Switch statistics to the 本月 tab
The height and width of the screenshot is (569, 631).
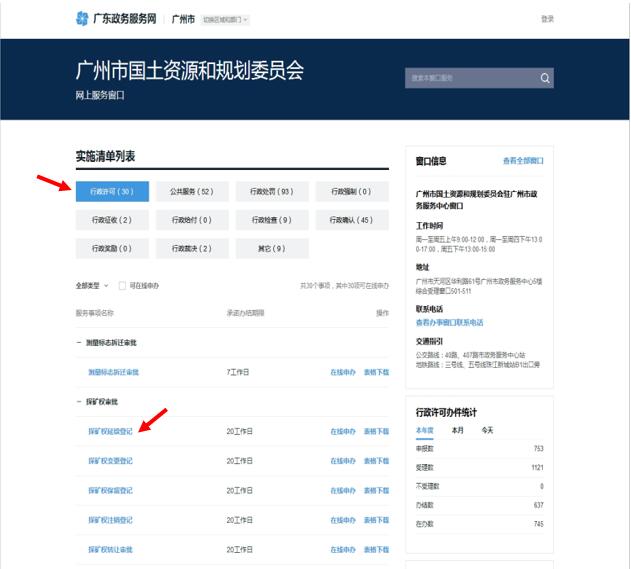pyautogui.click(x=457, y=430)
